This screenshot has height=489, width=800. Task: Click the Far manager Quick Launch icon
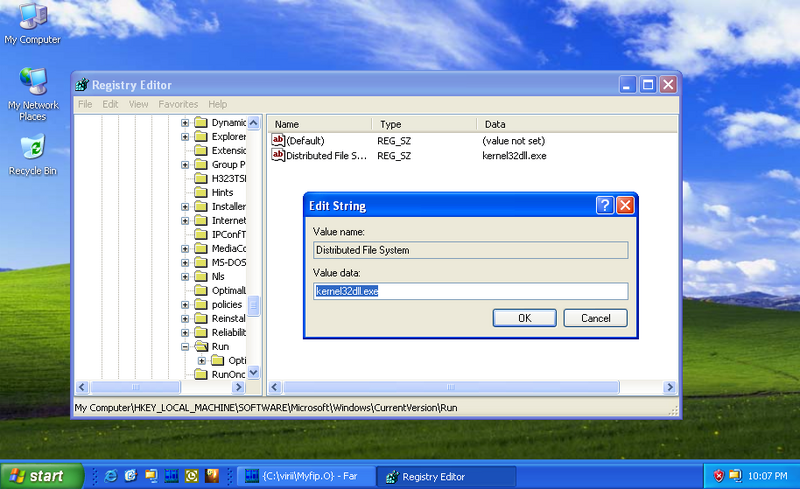pos(171,476)
